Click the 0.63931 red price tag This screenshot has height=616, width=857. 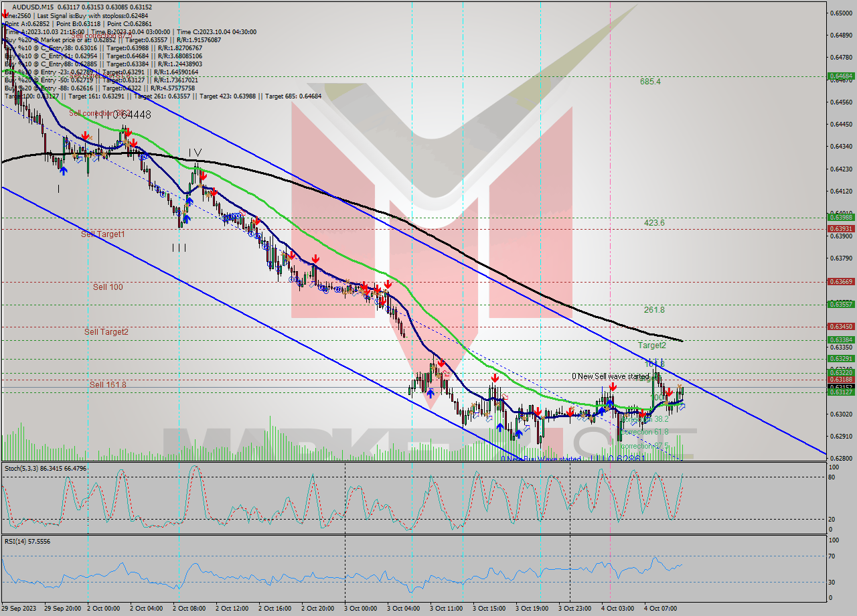[x=841, y=228]
